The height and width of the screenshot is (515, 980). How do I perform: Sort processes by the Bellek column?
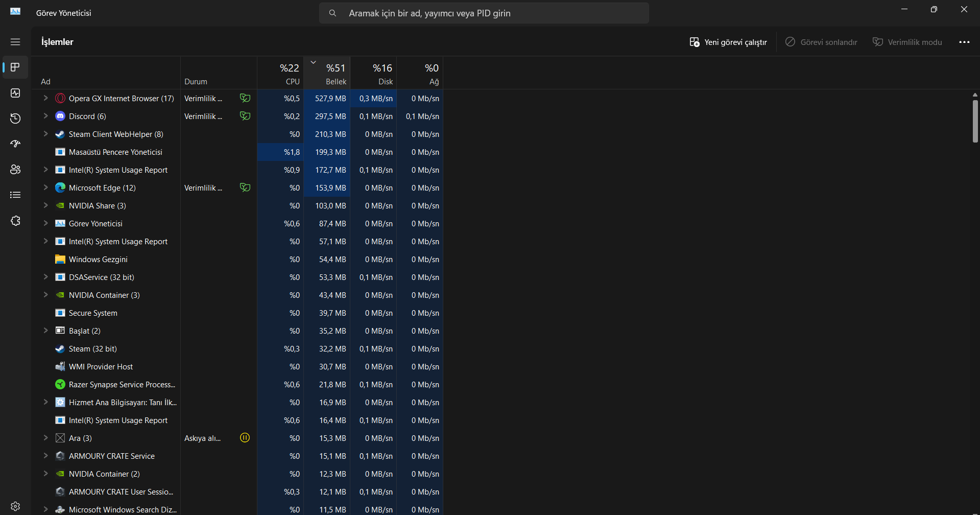tap(327, 73)
